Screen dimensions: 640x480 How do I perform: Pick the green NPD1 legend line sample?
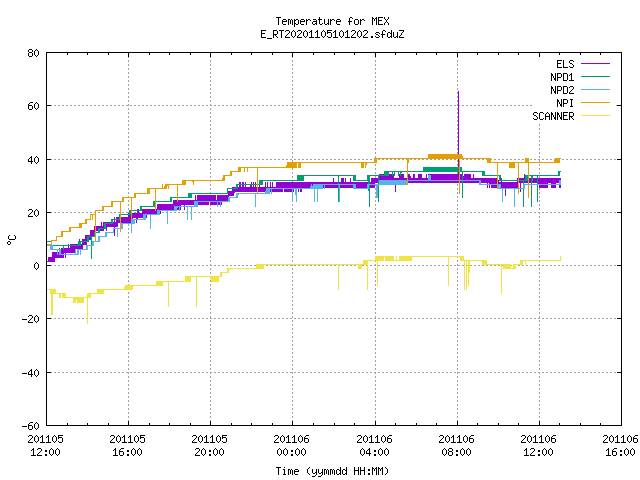click(x=595, y=76)
